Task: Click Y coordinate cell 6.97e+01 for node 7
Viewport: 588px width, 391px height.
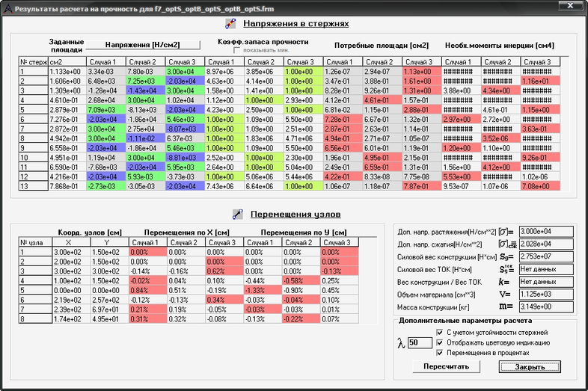Action: [109, 310]
